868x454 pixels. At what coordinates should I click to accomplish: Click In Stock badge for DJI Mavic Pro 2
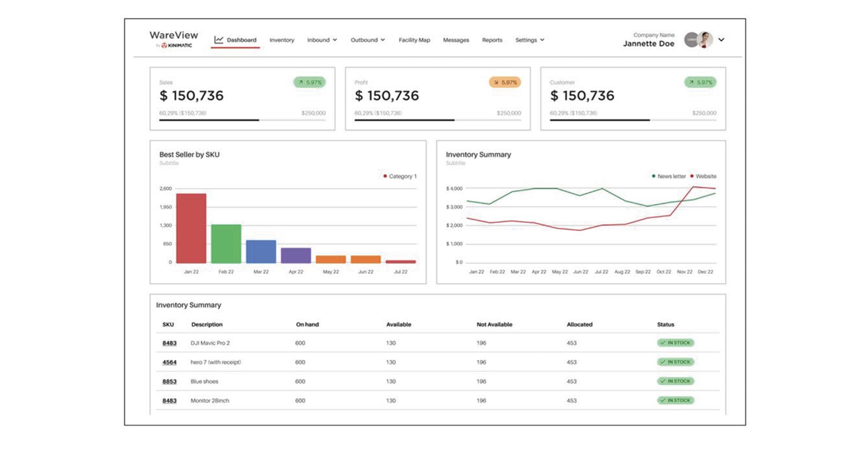point(675,343)
